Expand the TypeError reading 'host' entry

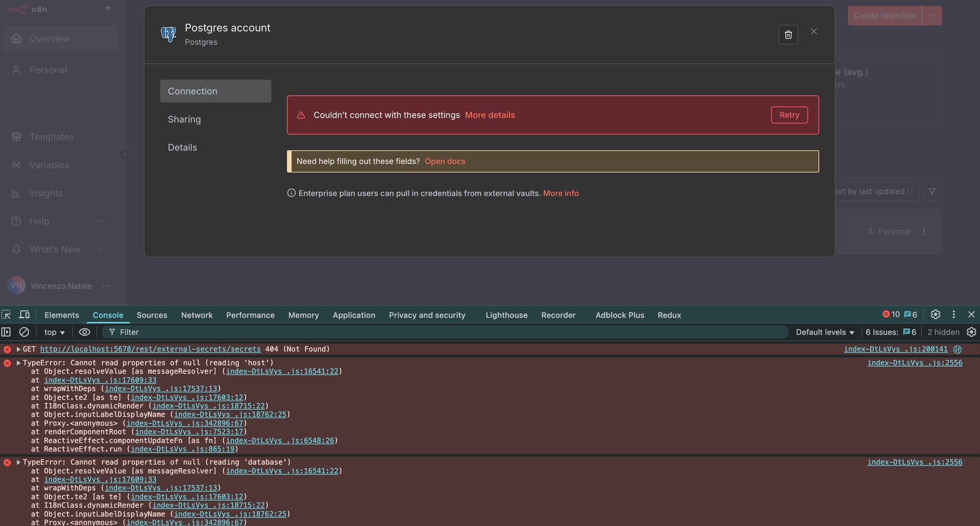click(x=18, y=363)
